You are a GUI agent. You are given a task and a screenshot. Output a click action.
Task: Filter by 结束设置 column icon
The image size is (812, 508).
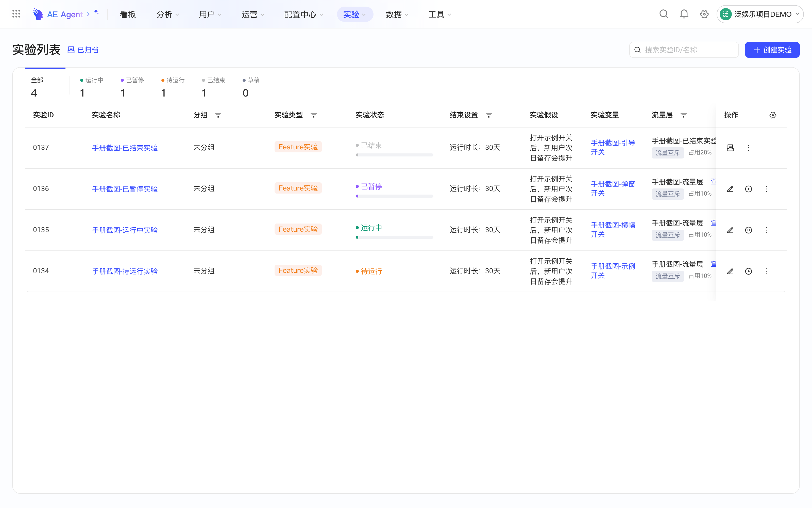[x=489, y=115]
